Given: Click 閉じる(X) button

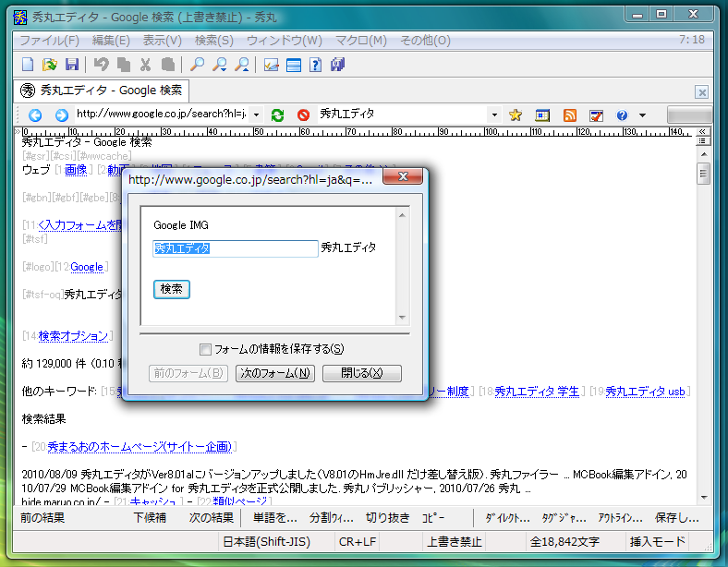Looking at the screenshot, I should pos(361,373).
